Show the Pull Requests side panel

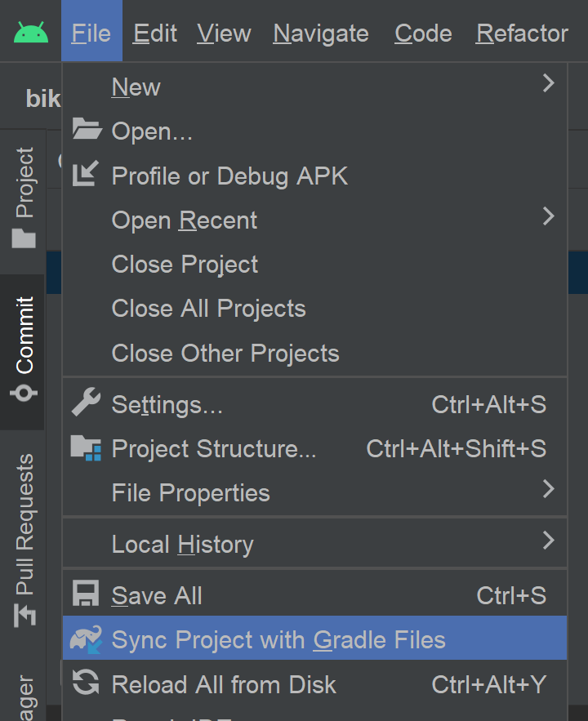24,539
